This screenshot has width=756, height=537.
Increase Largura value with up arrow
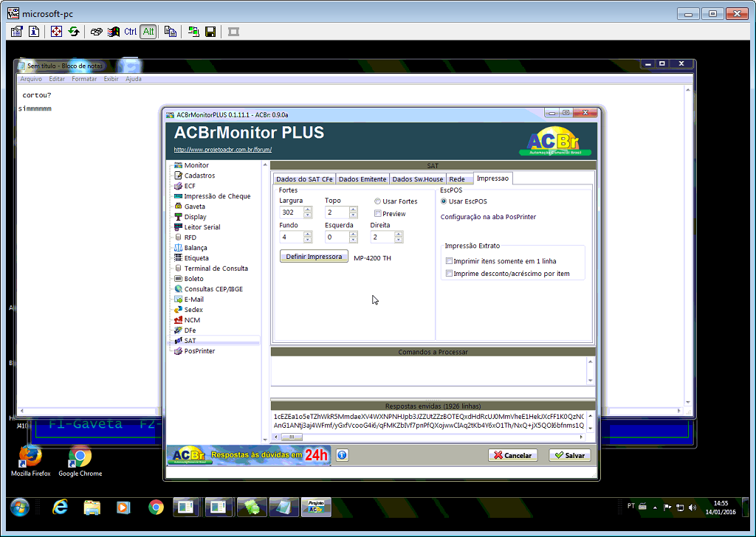point(308,209)
